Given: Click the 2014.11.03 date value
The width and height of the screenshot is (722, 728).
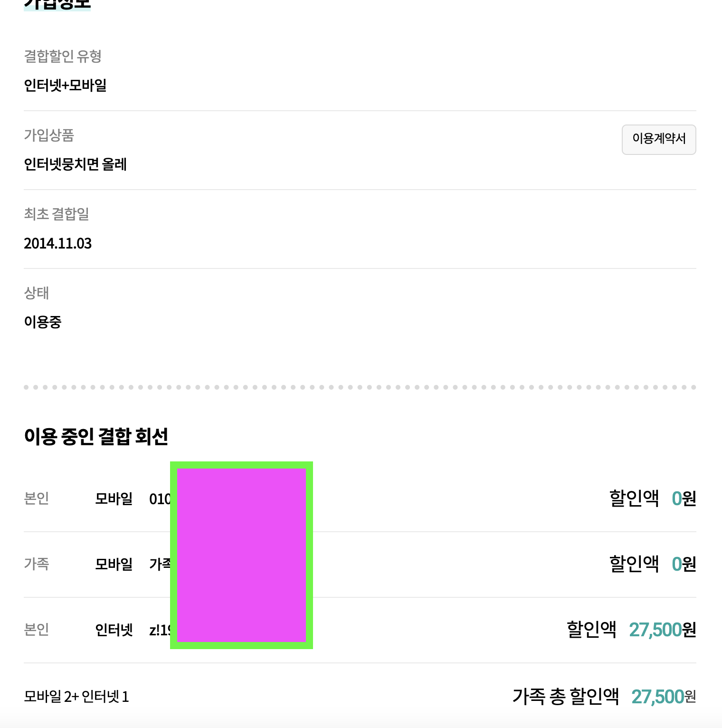Looking at the screenshot, I should [57, 243].
